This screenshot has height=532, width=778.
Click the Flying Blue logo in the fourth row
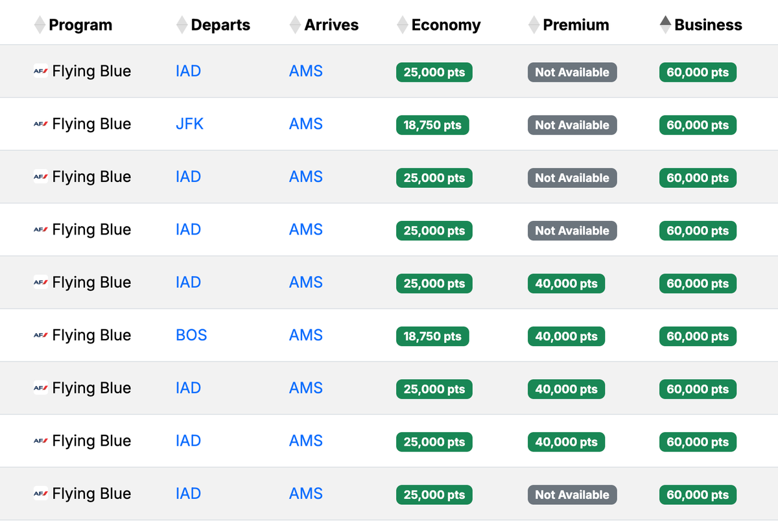(40, 229)
